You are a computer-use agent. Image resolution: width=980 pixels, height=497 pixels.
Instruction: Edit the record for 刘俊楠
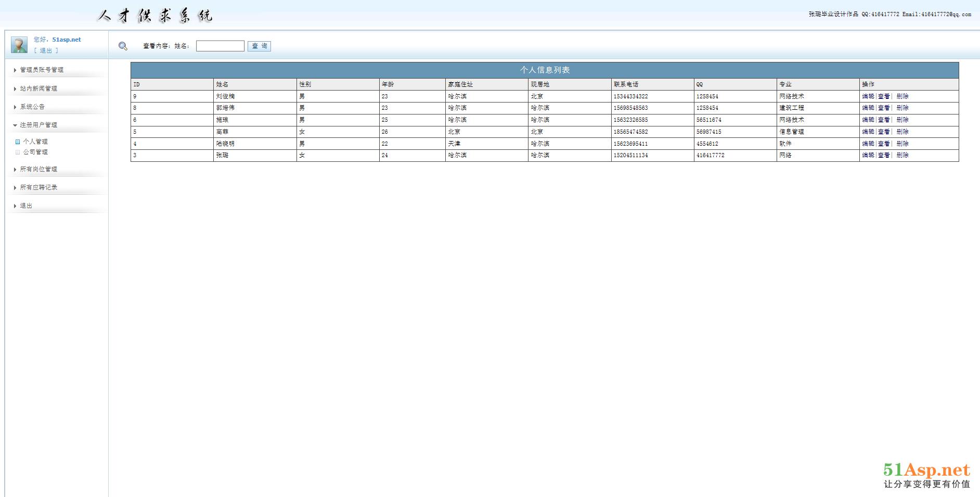click(868, 96)
